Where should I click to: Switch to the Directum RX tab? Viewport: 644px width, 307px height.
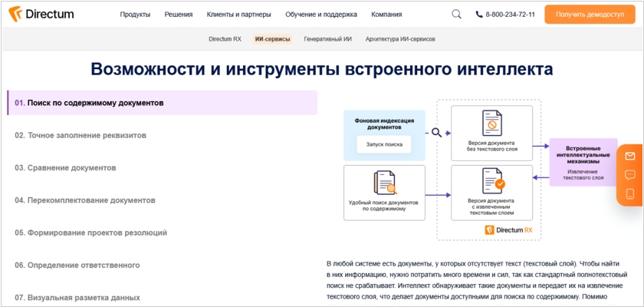(225, 39)
